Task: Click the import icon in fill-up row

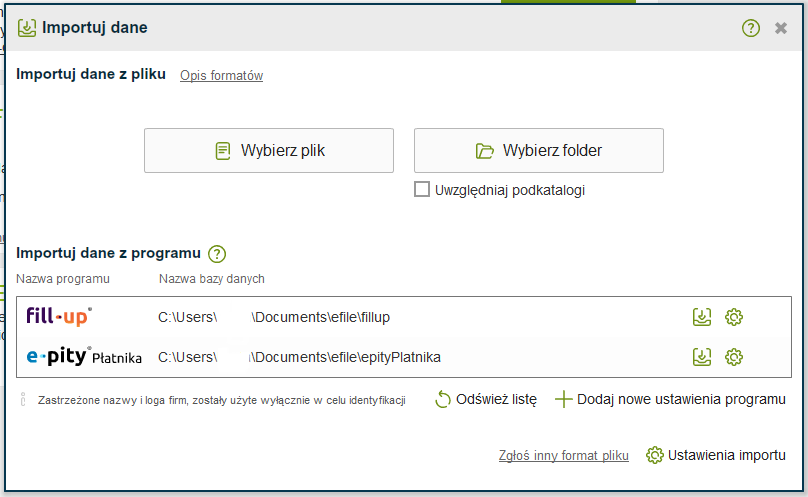Action: 702,317
